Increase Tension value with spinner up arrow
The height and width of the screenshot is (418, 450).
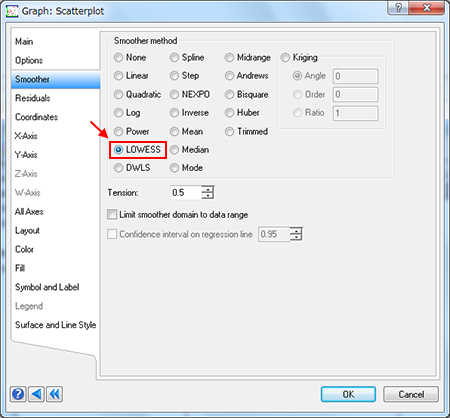[208, 189]
